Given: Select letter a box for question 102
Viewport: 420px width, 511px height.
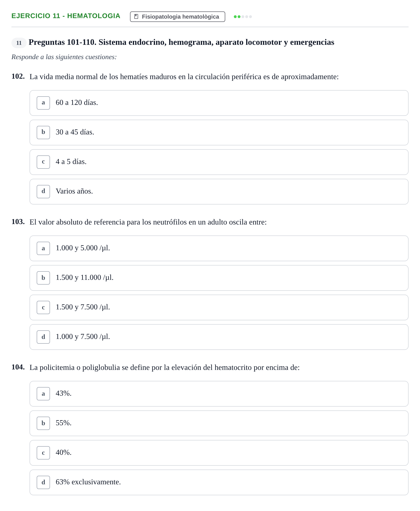Looking at the screenshot, I should (43, 103).
